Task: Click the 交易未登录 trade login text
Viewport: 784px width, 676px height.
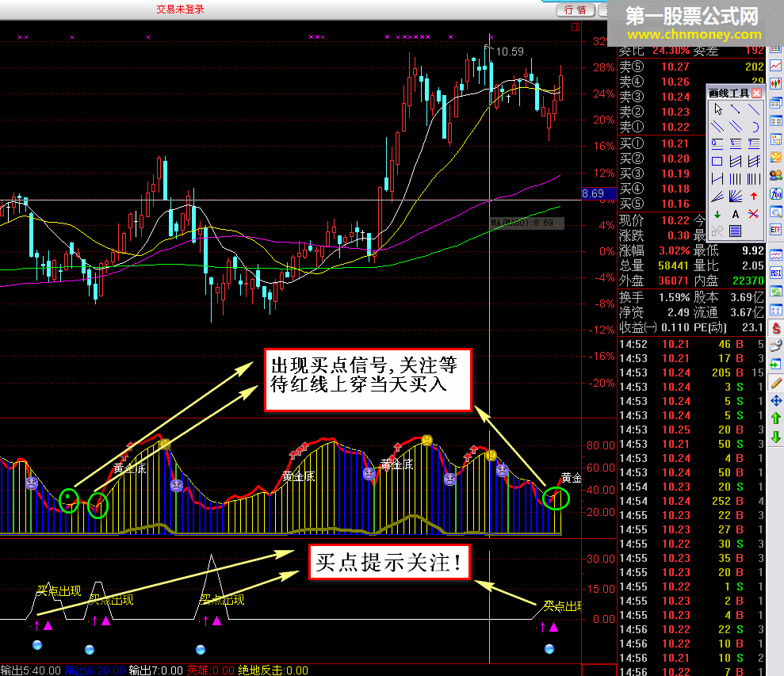Action: coord(180,9)
